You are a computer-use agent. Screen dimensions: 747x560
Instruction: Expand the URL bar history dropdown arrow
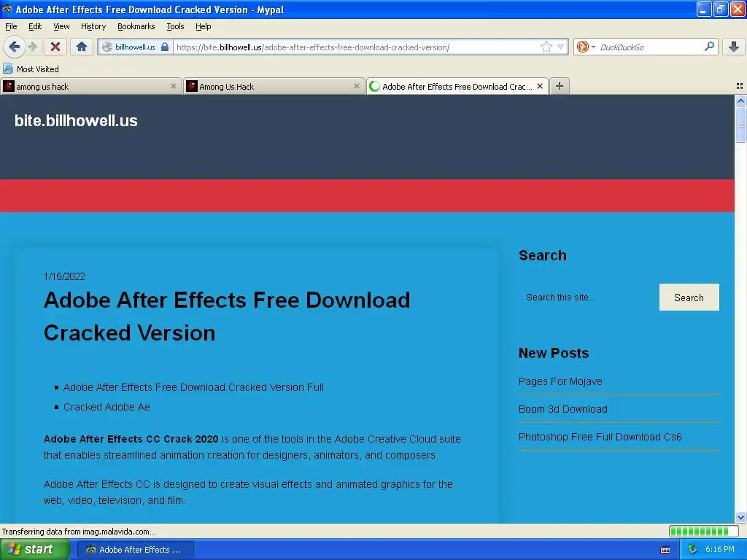point(561,47)
